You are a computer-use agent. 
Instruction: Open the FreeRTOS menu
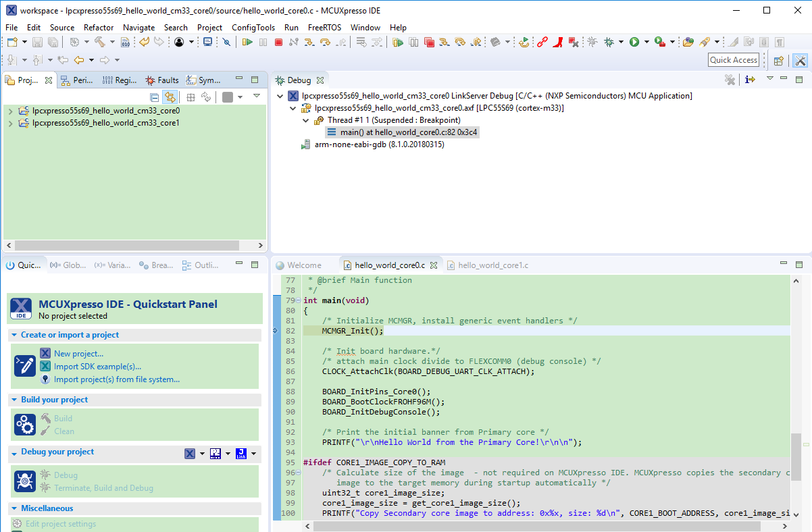(x=325, y=27)
